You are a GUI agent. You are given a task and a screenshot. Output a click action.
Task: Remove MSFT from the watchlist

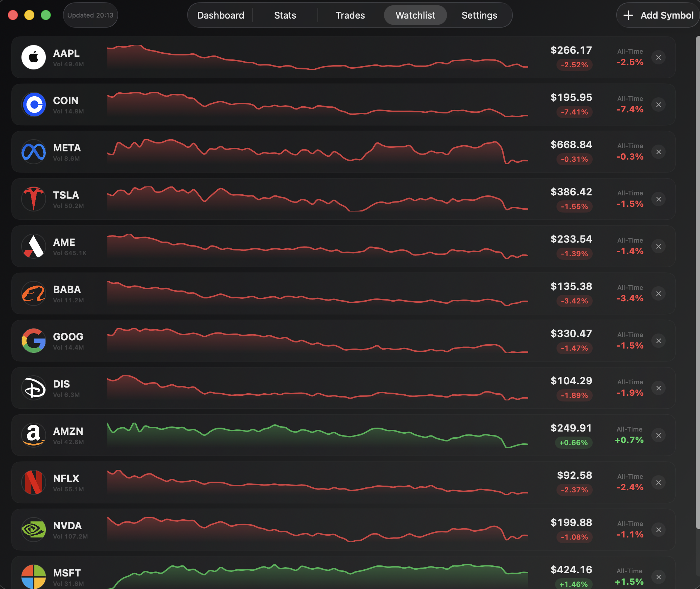(x=658, y=577)
